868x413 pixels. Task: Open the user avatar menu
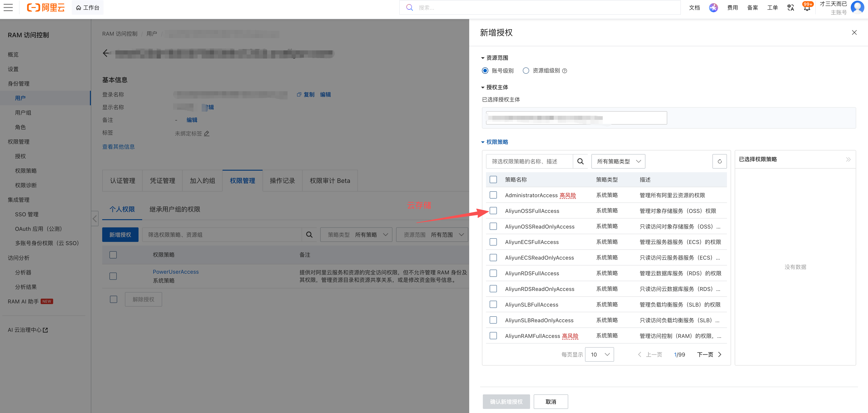(x=857, y=7)
